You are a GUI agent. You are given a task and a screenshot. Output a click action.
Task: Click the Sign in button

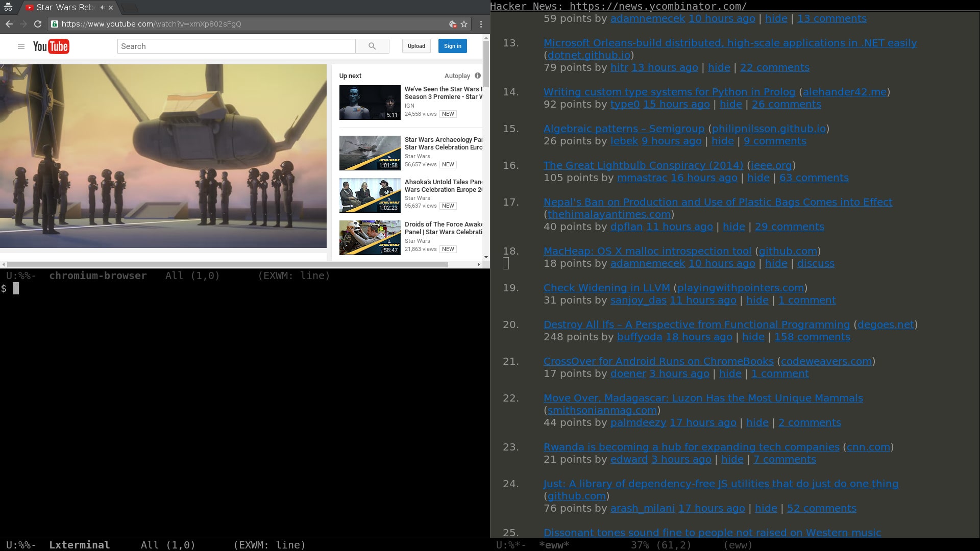coord(453,46)
